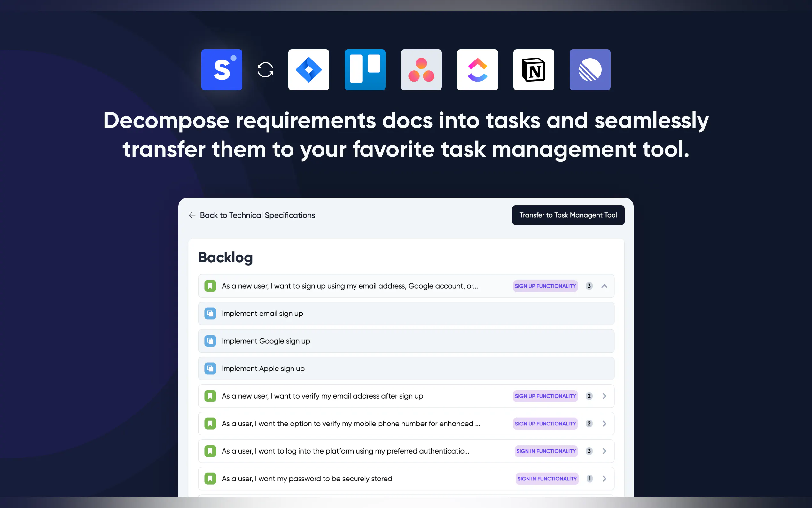Select the Linear integration icon
The width and height of the screenshot is (812, 508).
[590, 69]
